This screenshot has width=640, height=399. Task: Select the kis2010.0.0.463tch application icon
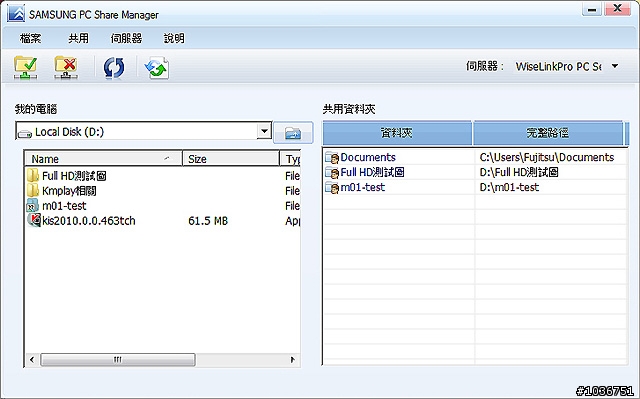(x=34, y=220)
